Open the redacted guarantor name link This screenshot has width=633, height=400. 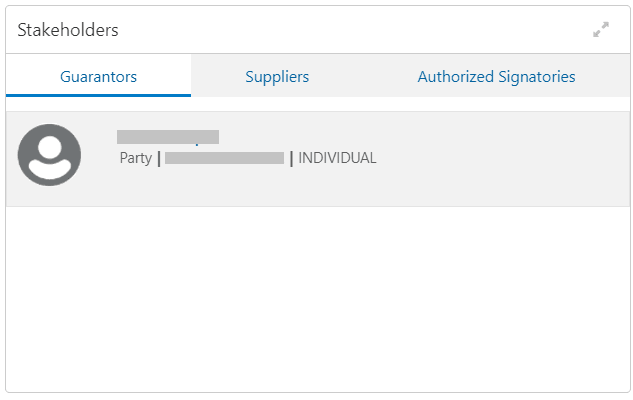coord(168,137)
